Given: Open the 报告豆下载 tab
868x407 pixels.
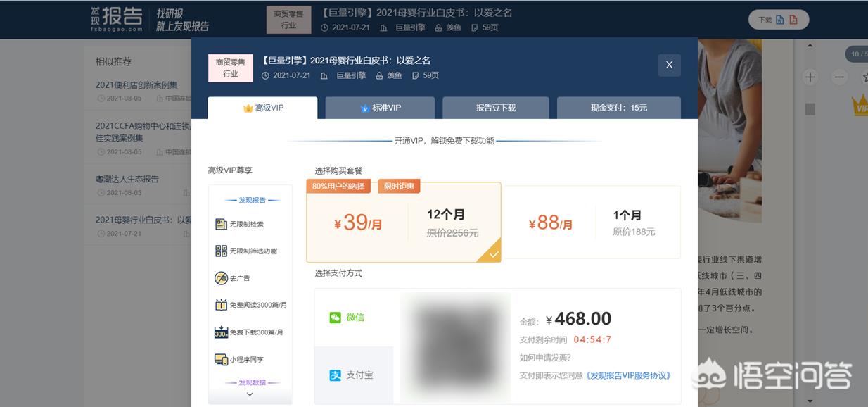Looking at the screenshot, I should tap(496, 108).
